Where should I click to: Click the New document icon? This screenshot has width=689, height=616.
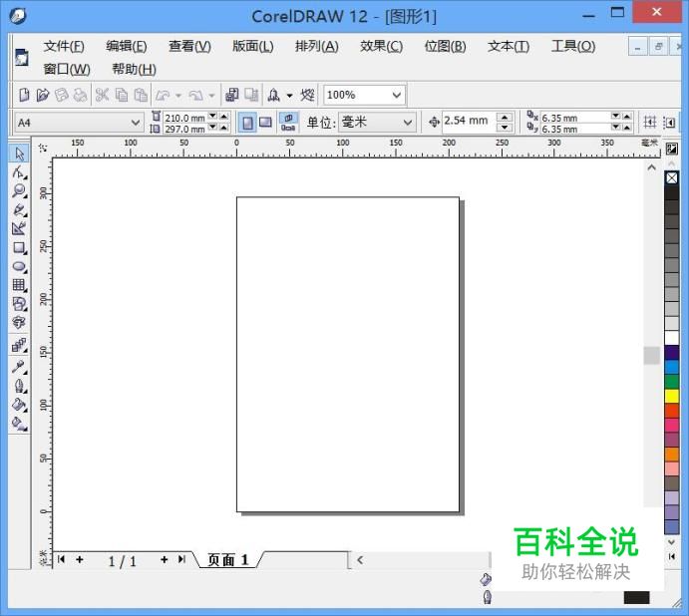pos(24,95)
